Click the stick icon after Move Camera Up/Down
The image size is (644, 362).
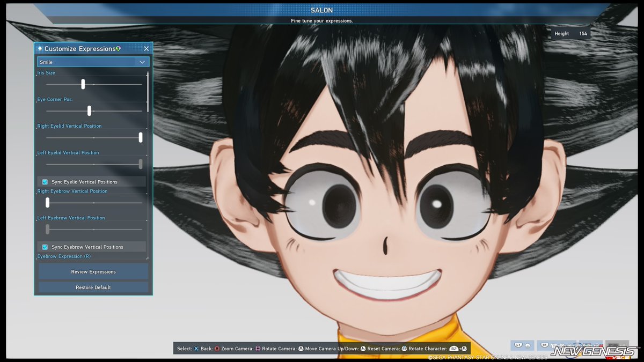[363, 349]
